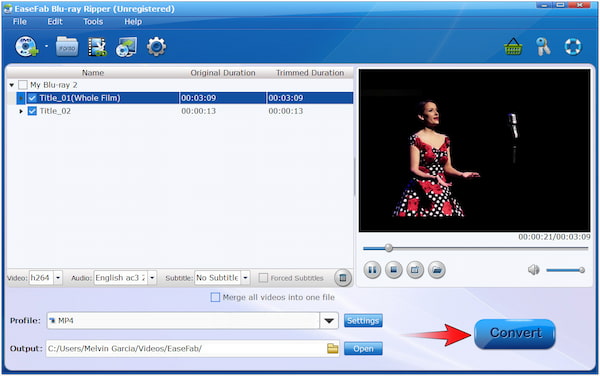Click the Convert button

pos(515,333)
